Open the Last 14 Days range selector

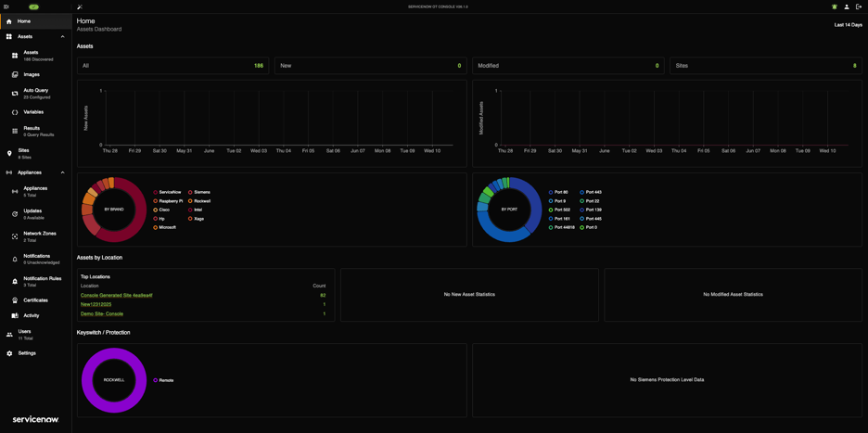tap(849, 25)
